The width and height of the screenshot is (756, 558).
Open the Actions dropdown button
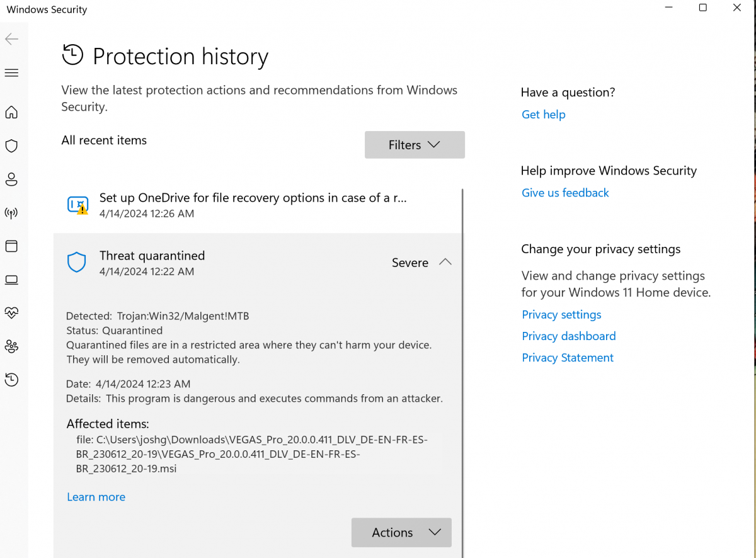401,532
